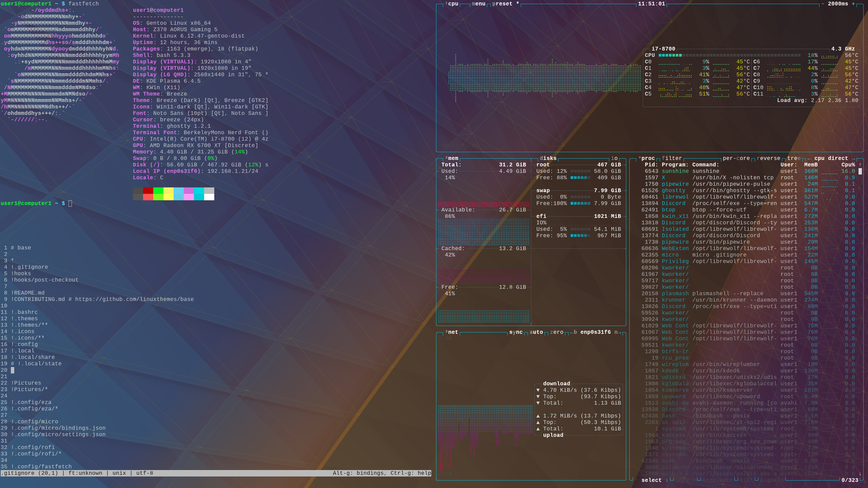Click select down arrow in proc footer
The height and width of the screenshot is (488, 868).
tap(667, 480)
